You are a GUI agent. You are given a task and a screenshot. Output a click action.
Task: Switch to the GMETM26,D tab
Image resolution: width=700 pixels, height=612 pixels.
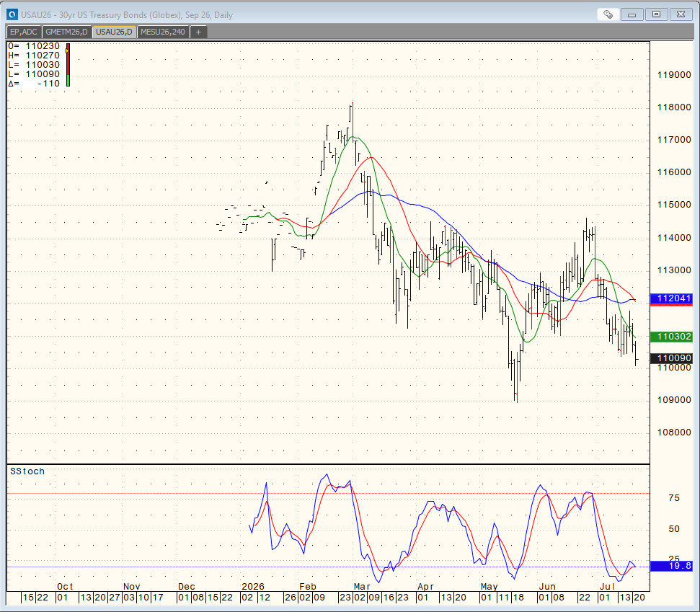pos(67,32)
